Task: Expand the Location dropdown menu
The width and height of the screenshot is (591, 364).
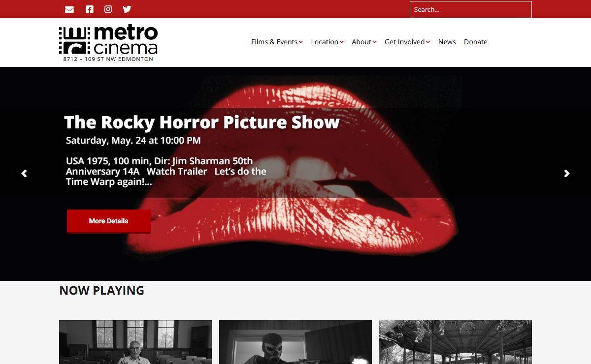Action: click(327, 42)
